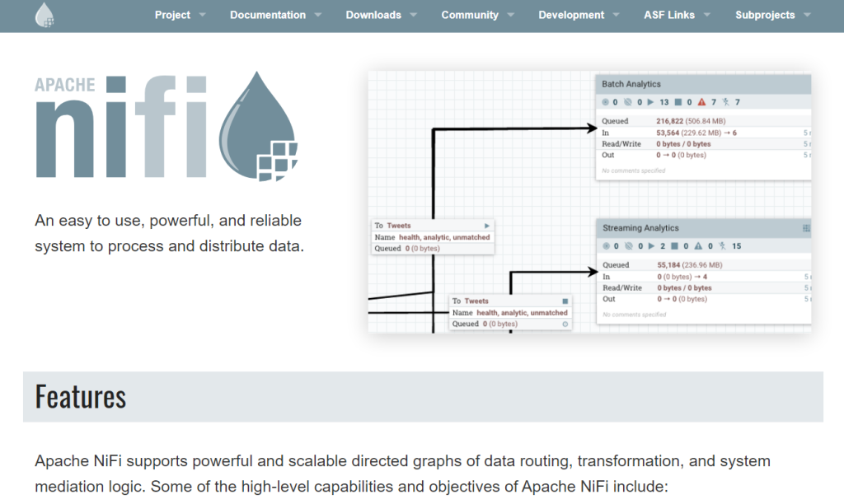Click Batch Analytics transmitting icon
This screenshot has width=844, height=504.
[605, 101]
